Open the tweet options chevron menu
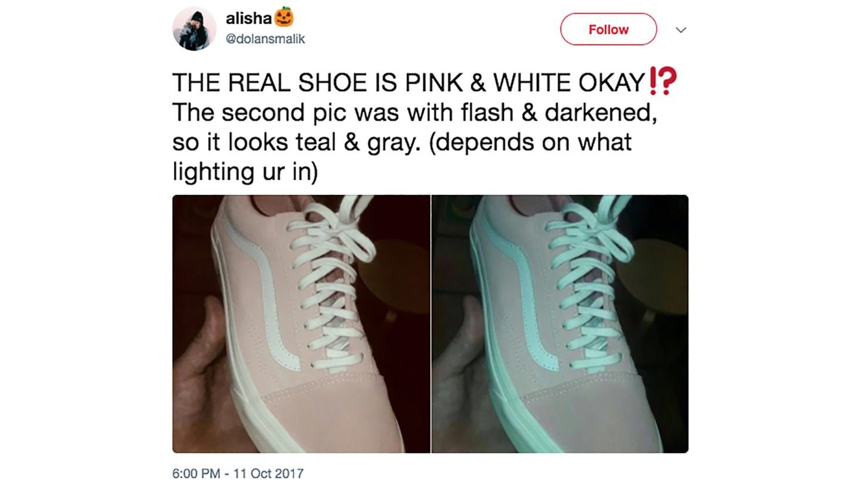The height and width of the screenshot is (489, 868). click(681, 30)
